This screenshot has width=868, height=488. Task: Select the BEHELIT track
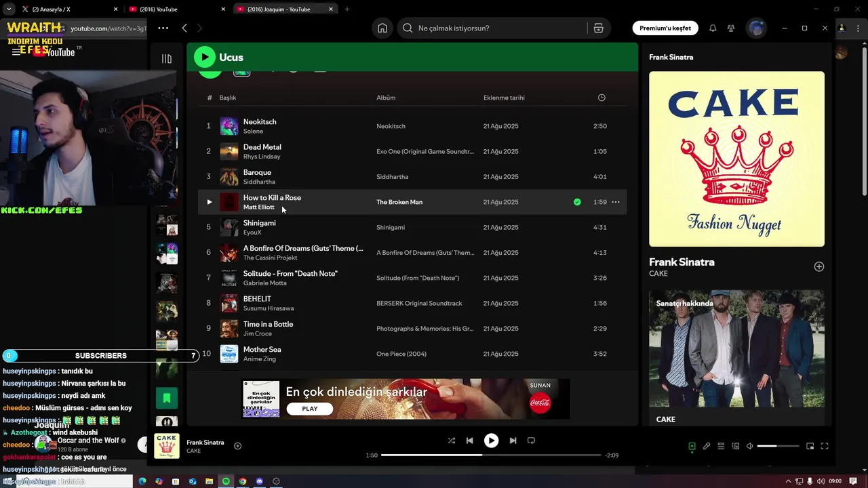coord(412,303)
